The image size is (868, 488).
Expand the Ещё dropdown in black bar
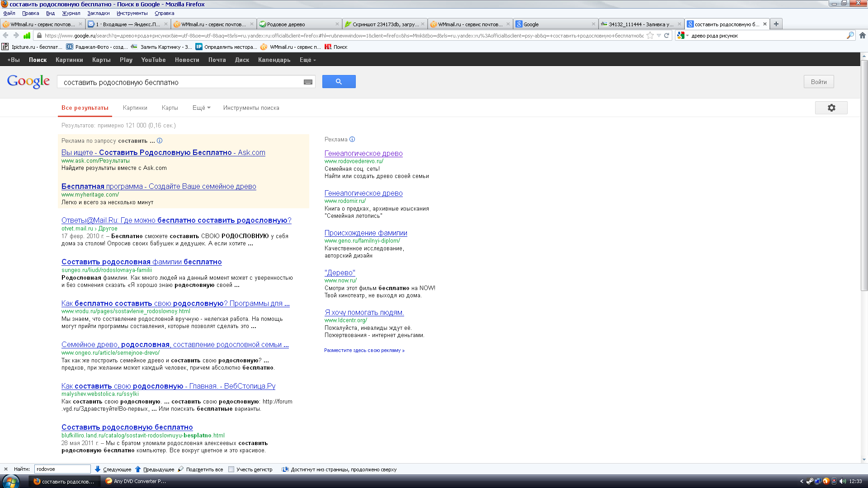307,60
